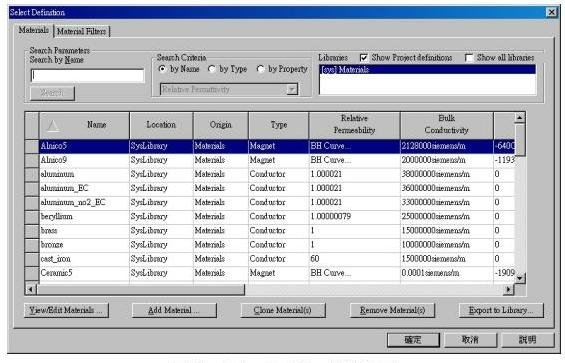
Task: Cancel with the 取消 button
Action: [x=470, y=340]
